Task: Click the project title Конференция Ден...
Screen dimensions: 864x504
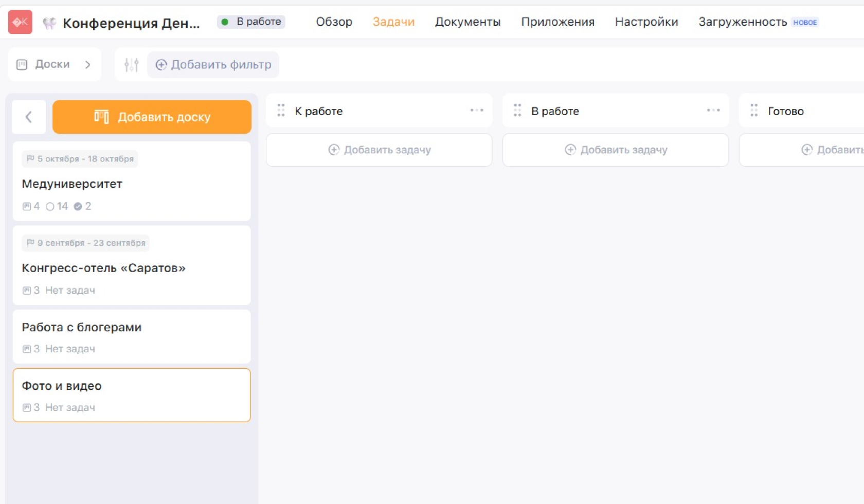Action: point(131,23)
